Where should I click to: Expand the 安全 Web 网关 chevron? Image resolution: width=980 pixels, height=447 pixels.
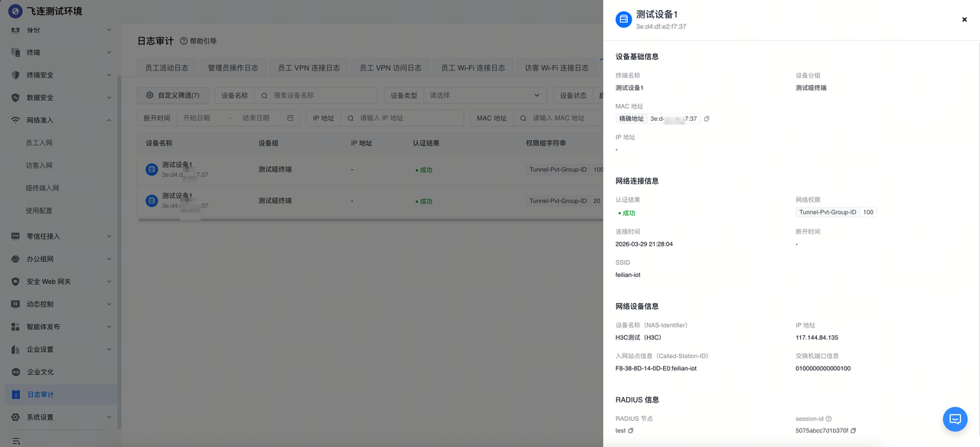(x=109, y=282)
